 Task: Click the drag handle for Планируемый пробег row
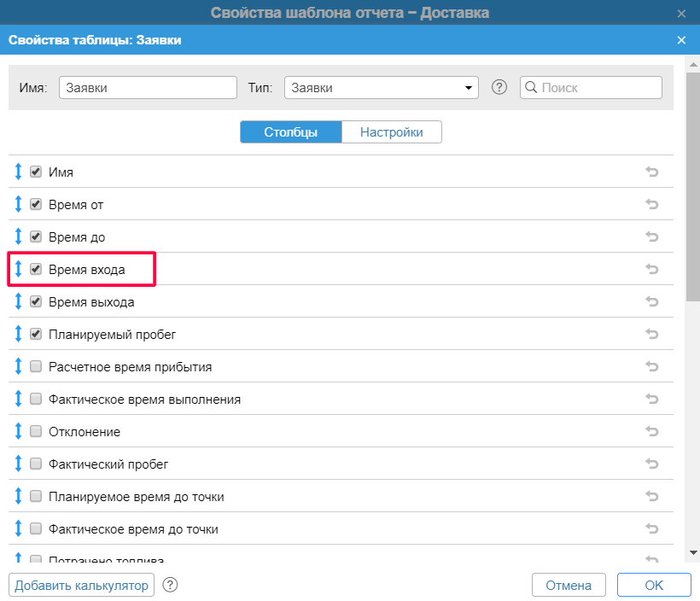(x=19, y=334)
